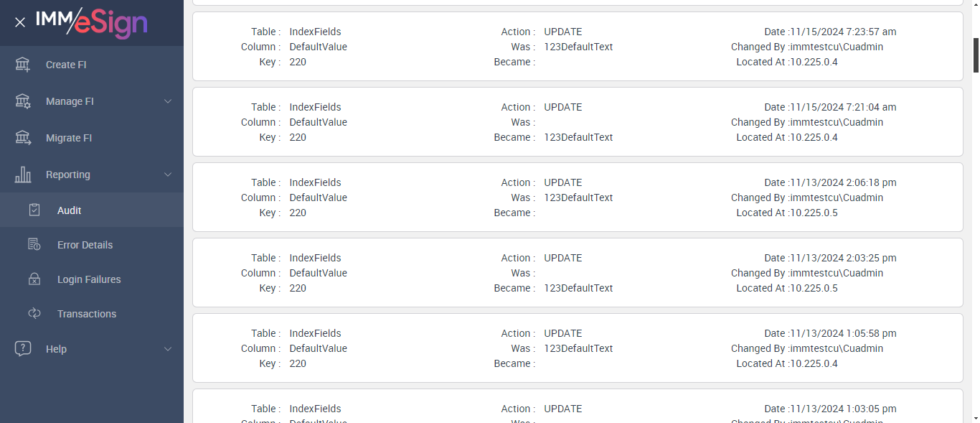Select the audit record dated 11/15/2024 7:23:57 am
980x423 pixels.
(578, 47)
